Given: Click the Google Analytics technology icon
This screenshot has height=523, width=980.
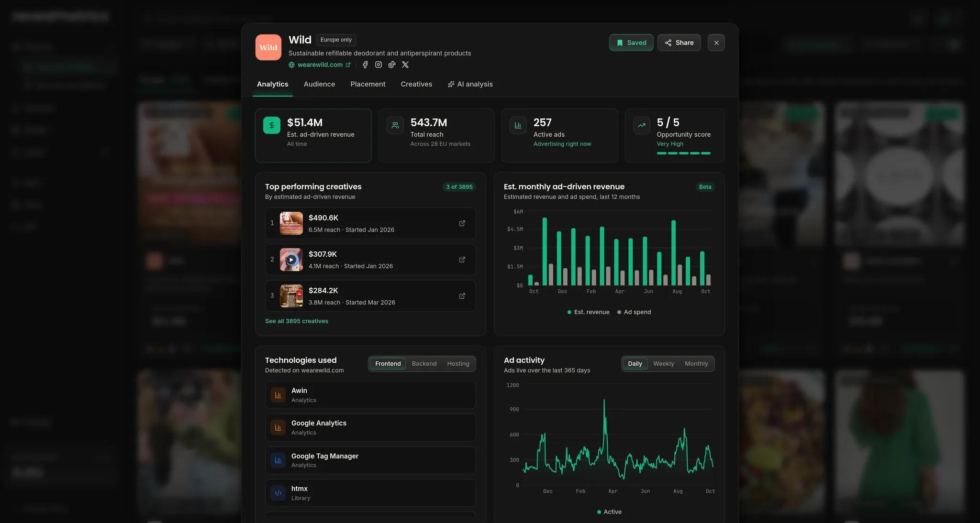Looking at the screenshot, I should [x=278, y=427].
